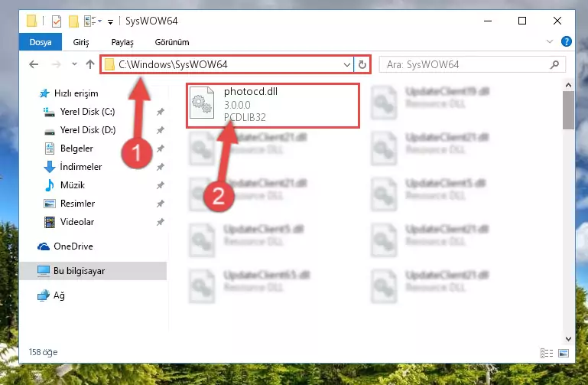This screenshot has width=588, height=385.
Task: Open İndirmeler in the sidebar
Action: pyautogui.click(x=73, y=167)
